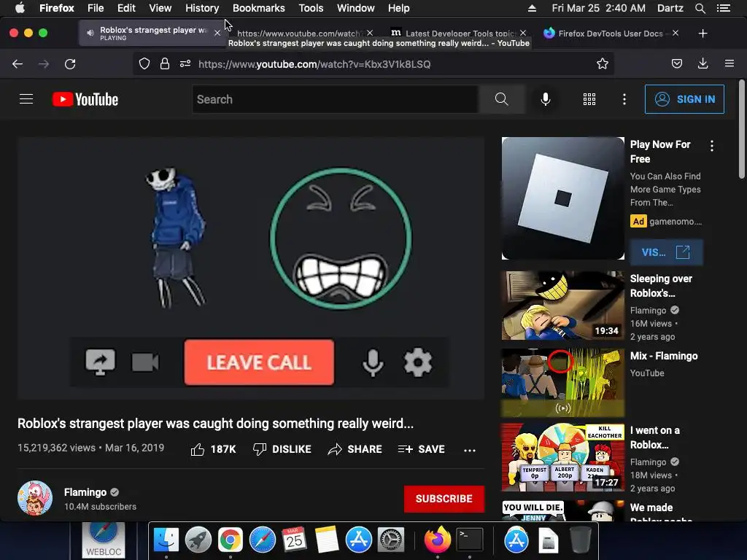The image size is (747, 560).
Task: Start voice search with the microphone icon
Action: 546,99
